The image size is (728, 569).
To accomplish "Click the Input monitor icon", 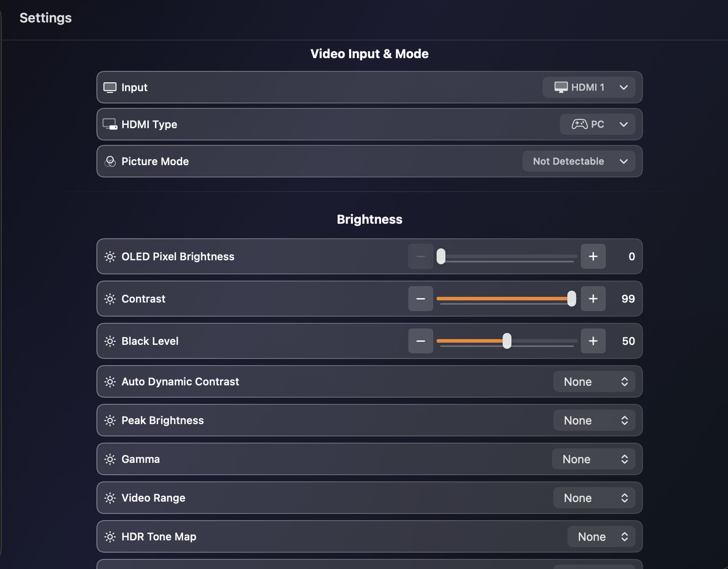I will (110, 87).
